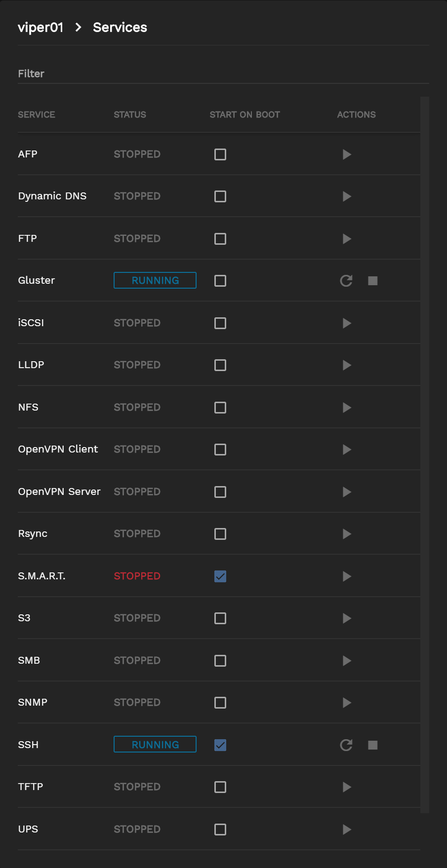Stop the SSH service

point(373,745)
